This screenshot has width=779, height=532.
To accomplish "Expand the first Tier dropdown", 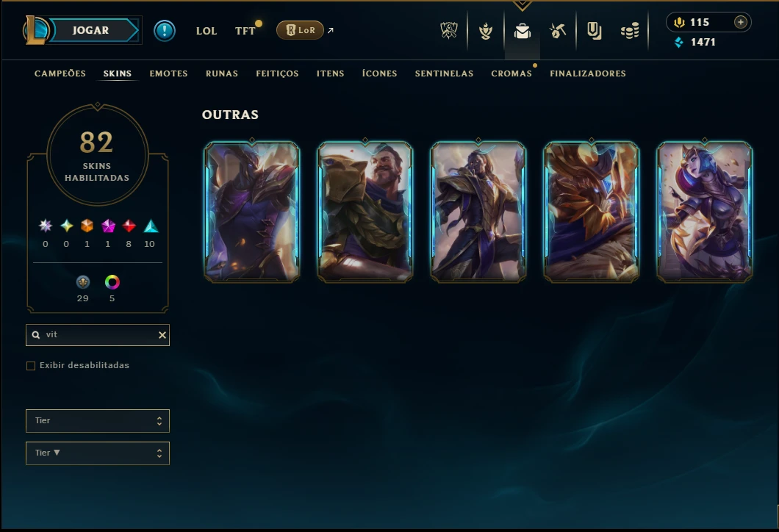I will point(97,421).
